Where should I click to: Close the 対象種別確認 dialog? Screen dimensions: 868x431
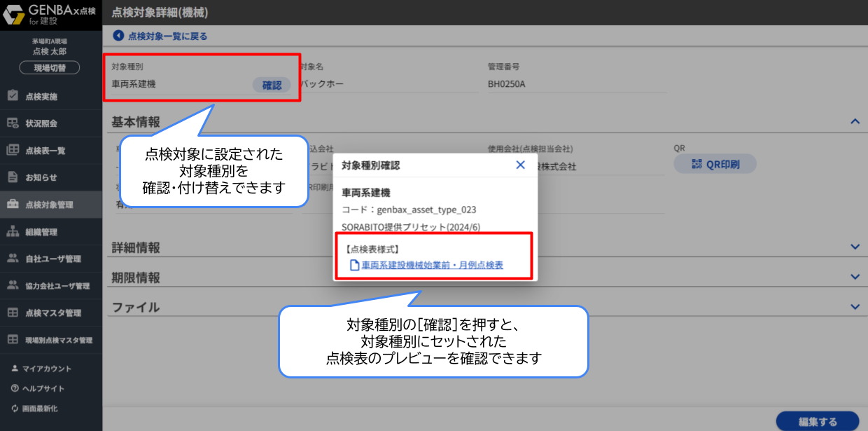point(520,164)
